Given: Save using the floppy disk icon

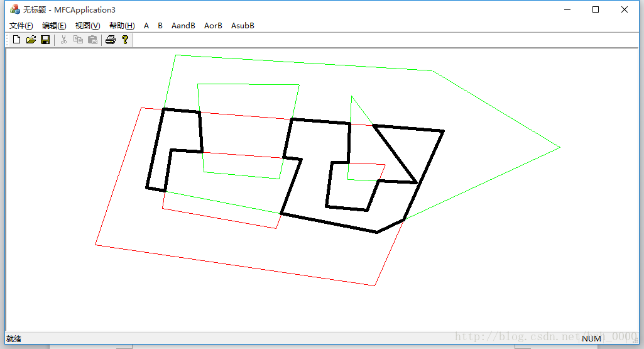Looking at the screenshot, I should [45, 40].
